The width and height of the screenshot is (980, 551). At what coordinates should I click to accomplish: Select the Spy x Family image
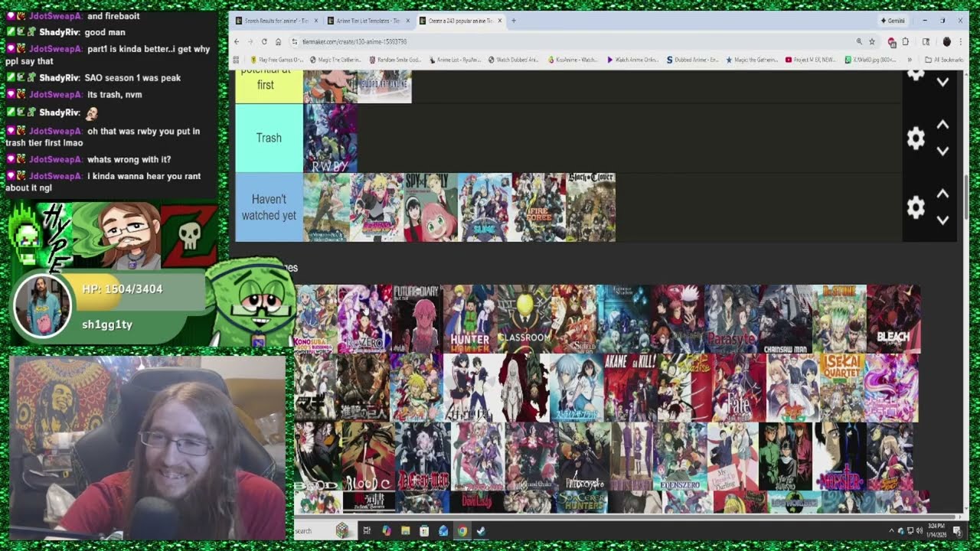pyautogui.click(x=430, y=207)
